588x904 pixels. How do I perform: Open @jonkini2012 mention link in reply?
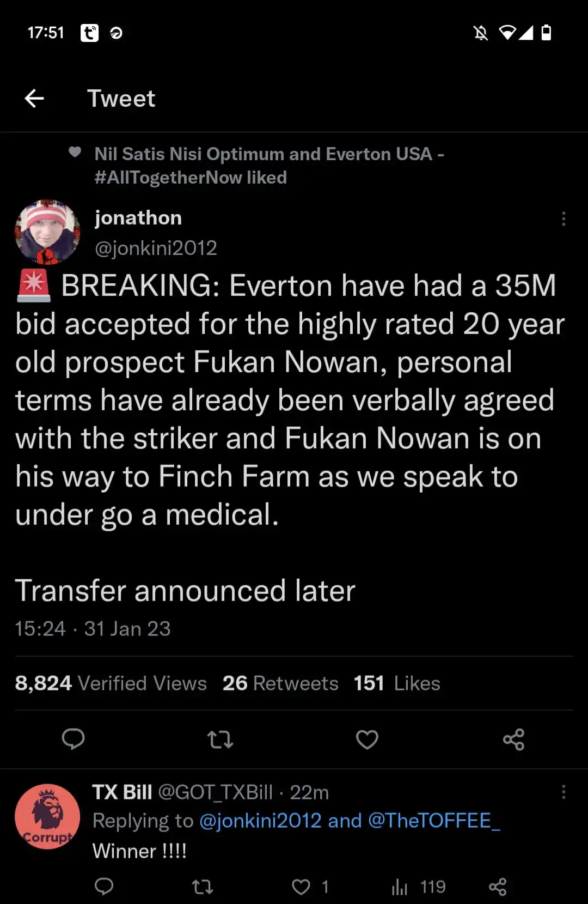click(261, 821)
